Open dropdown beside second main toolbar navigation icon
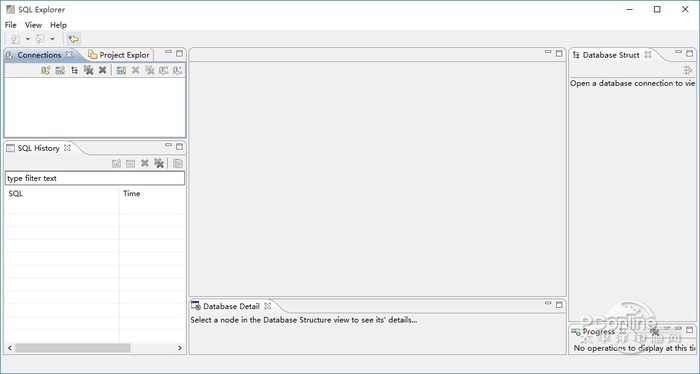Viewport: 700px width, 374px height. (52, 39)
